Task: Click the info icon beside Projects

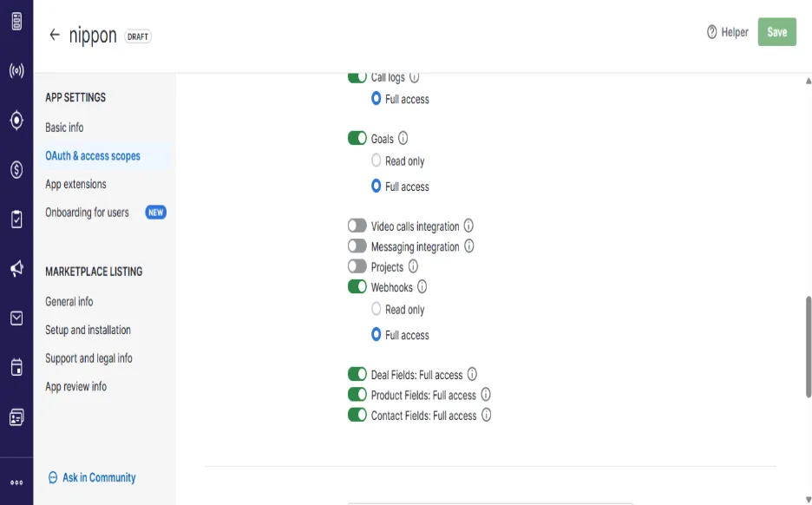Action: point(413,266)
